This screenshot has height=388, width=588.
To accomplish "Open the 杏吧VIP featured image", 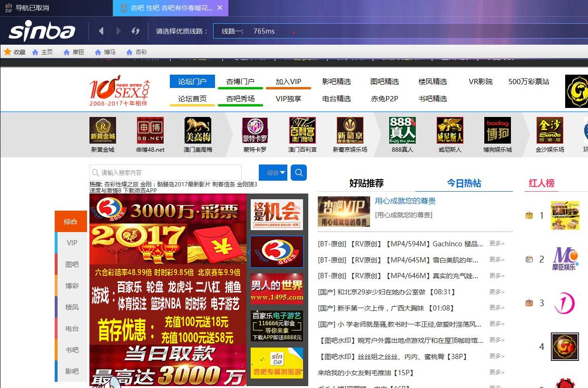I will pyautogui.click(x=344, y=212).
